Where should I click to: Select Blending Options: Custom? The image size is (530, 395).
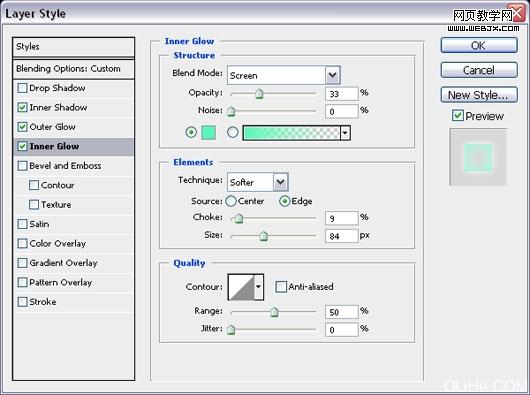tap(73, 69)
